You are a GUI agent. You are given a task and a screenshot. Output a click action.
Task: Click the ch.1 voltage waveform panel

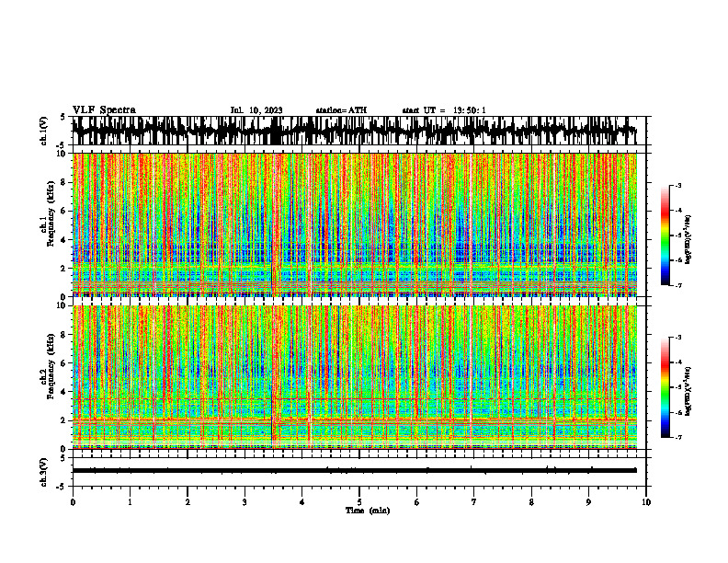click(x=360, y=131)
